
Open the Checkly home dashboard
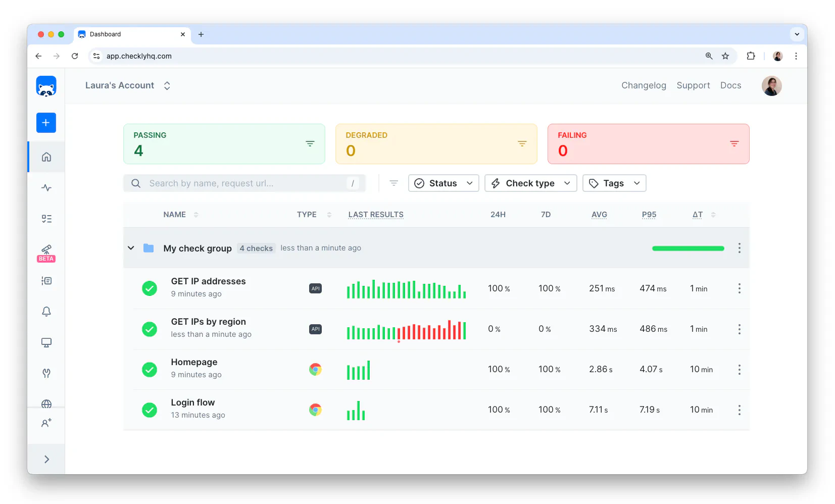[46, 157]
